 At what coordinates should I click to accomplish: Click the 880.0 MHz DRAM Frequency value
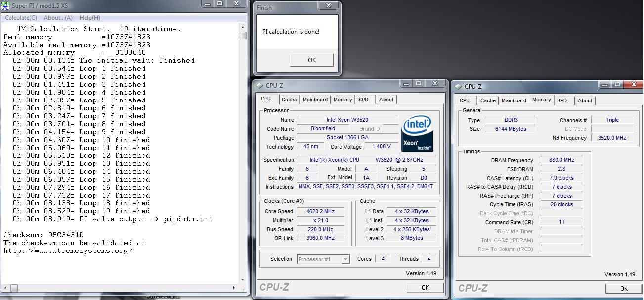click(x=561, y=160)
